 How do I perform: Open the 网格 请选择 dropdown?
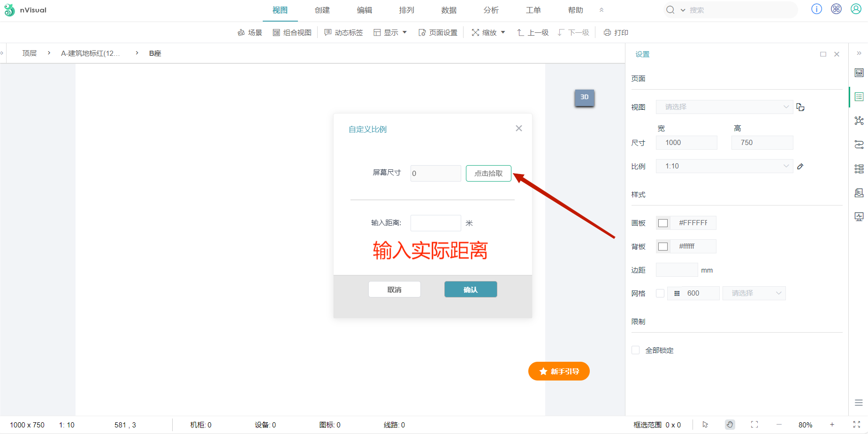tap(754, 293)
